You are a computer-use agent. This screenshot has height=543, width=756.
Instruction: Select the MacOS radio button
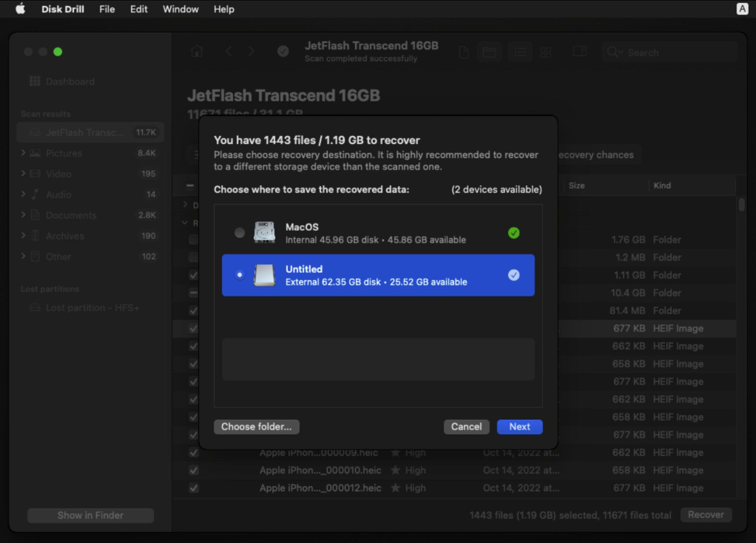(239, 233)
